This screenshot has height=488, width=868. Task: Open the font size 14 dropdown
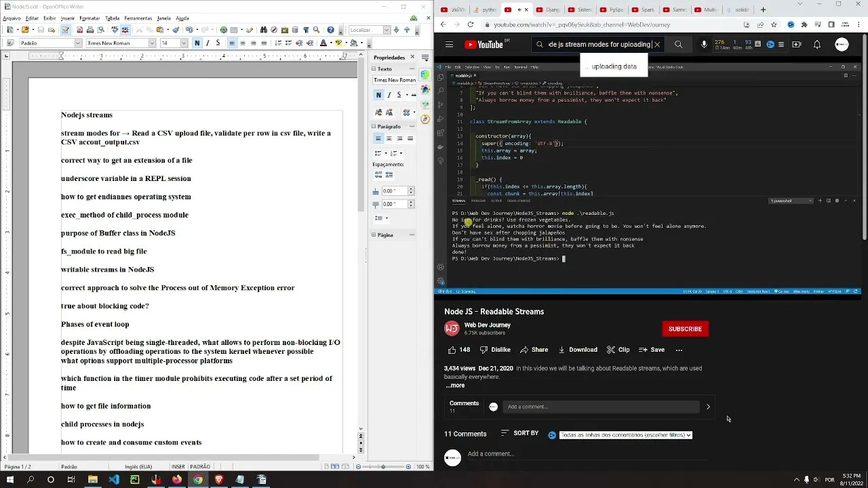(184, 43)
